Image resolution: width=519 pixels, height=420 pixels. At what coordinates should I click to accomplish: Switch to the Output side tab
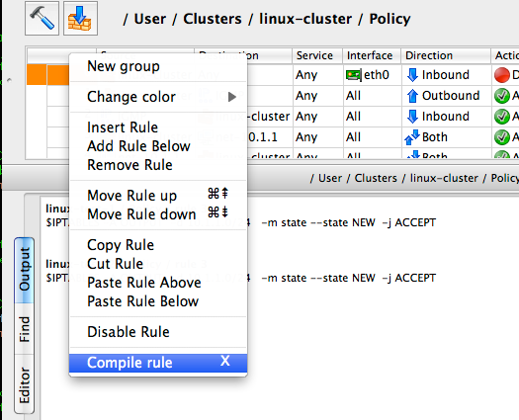pos(24,270)
